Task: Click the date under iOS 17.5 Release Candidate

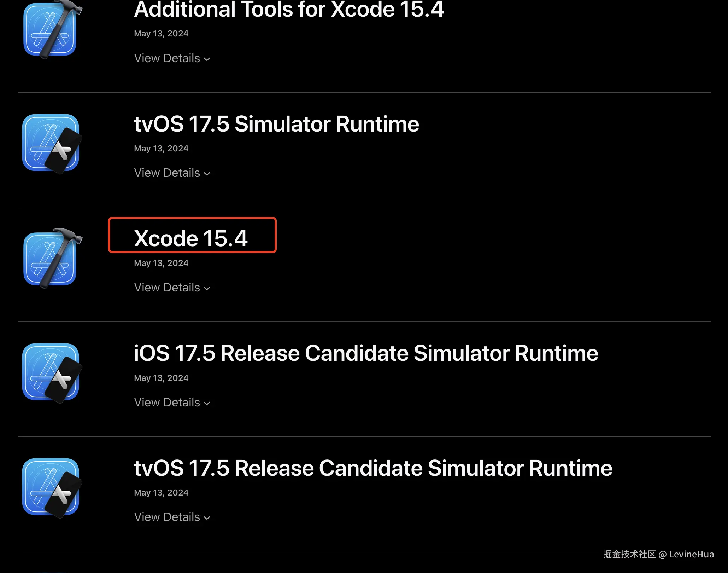Action: pyautogui.click(x=161, y=378)
